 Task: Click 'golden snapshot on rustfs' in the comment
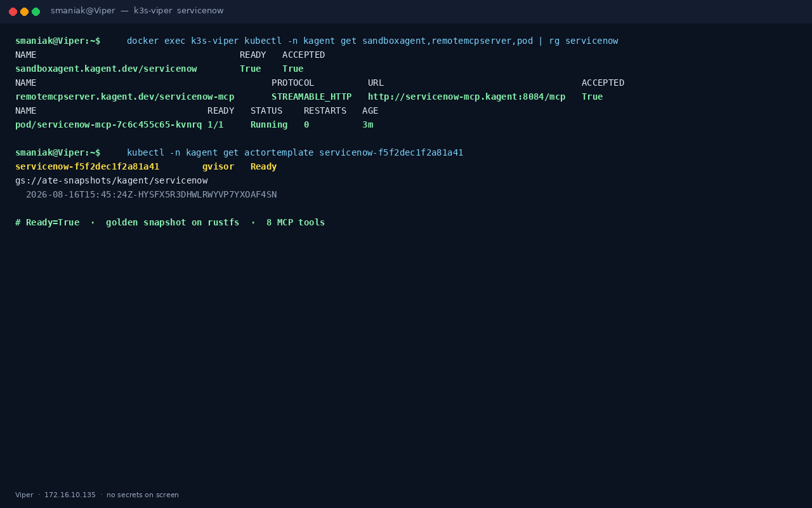pos(173,222)
